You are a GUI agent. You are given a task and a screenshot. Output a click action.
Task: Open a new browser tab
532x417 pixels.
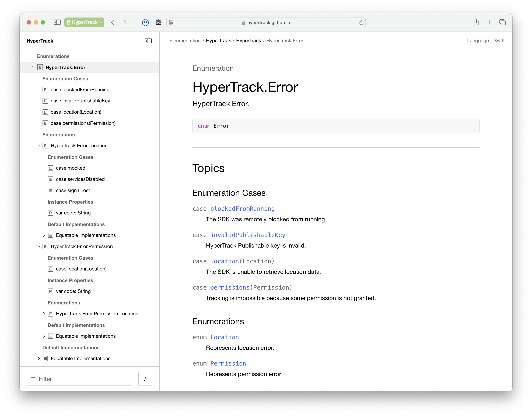pos(489,22)
